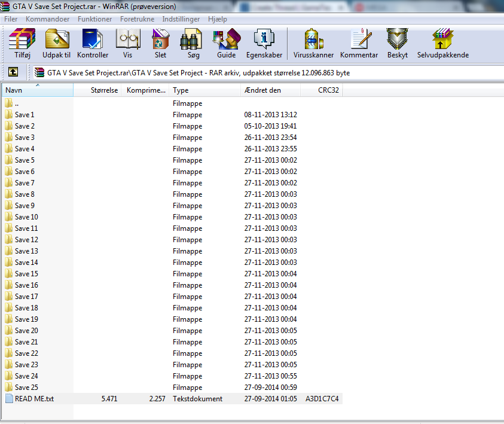Sort by Størrelse column header
Image resolution: width=504 pixels, height=424 pixels.
97,90
